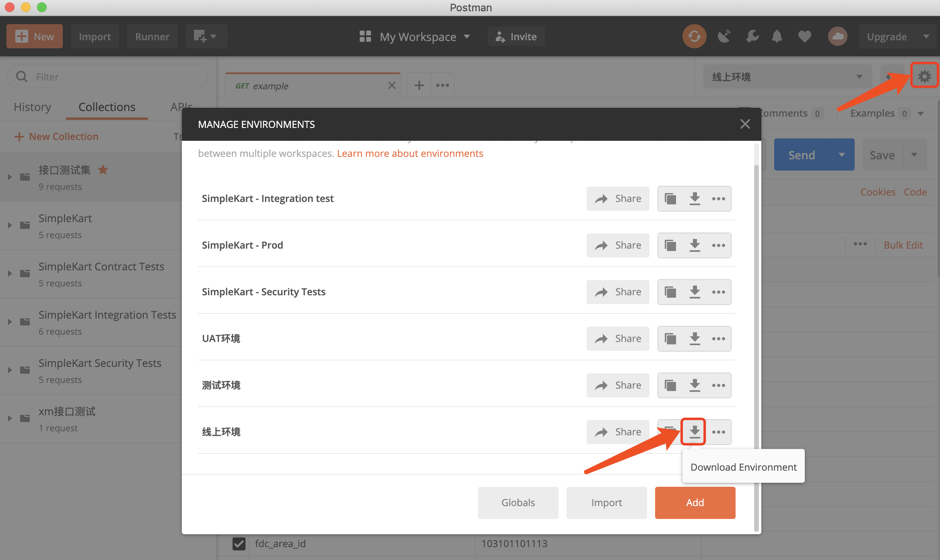Click the Download Environment icon for 线上环境

click(x=693, y=431)
